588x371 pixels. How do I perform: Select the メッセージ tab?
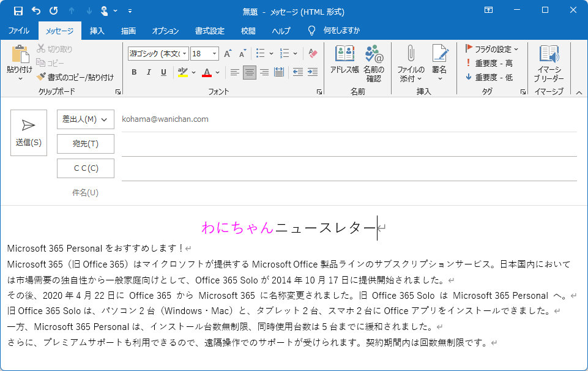pos(59,31)
